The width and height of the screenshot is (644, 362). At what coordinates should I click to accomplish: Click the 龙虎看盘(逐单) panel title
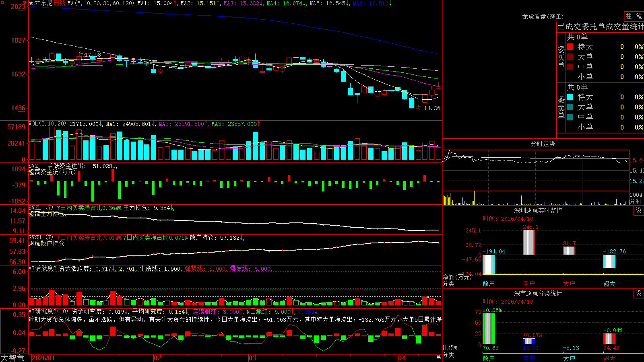pyautogui.click(x=543, y=16)
